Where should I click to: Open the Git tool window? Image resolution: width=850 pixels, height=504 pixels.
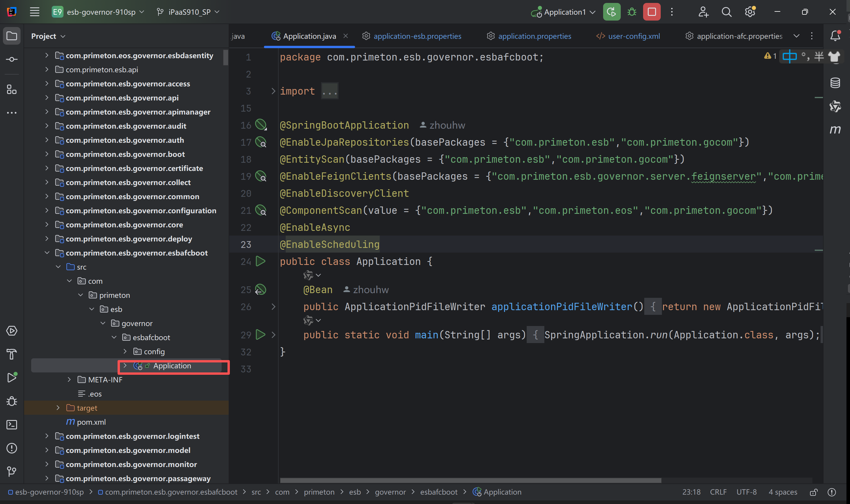pos(12,471)
